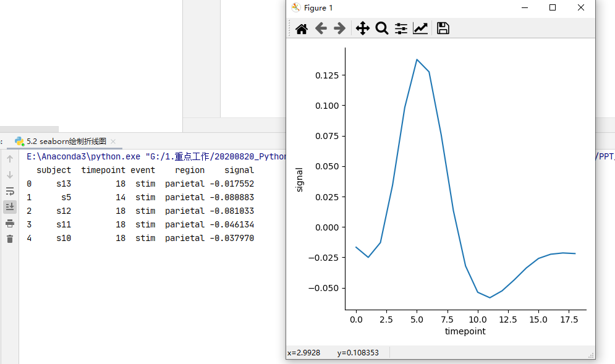Click the x=2.9928 status bar readout
The height and width of the screenshot is (364, 615).
pyautogui.click(x=303, y=353)
